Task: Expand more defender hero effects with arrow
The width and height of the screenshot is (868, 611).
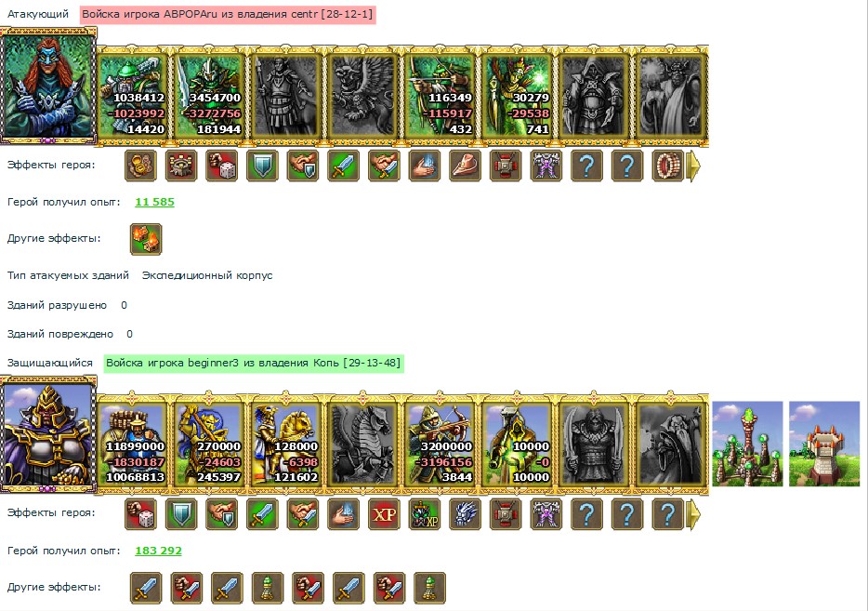Action: click(693, 514)
